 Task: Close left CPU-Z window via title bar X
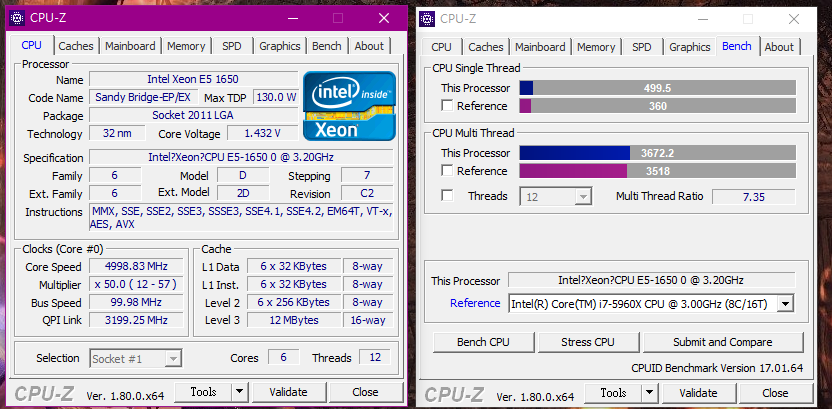click(x=384, y=18)
